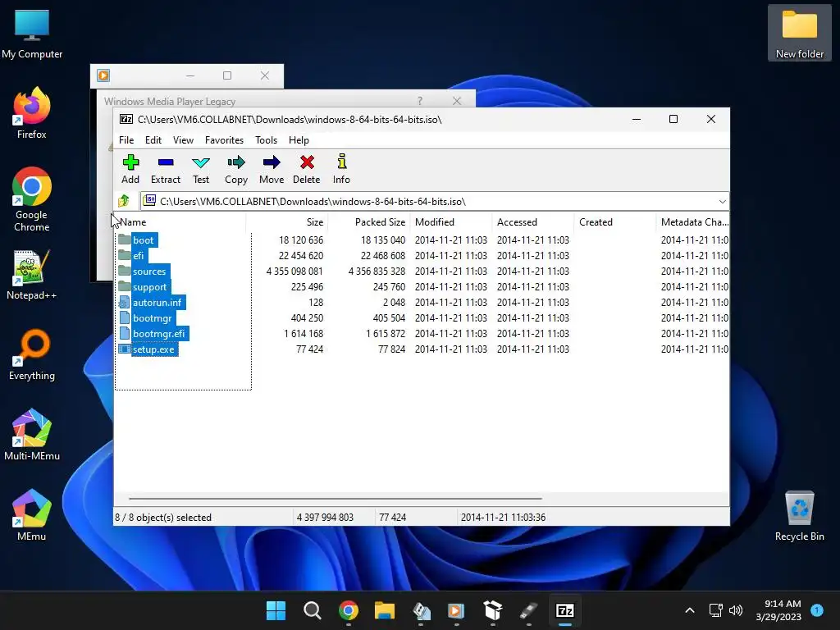Viewport: 840px width, 630px height.
Task: Open MEmu desktop shortcut
Action: click(32, 515)
